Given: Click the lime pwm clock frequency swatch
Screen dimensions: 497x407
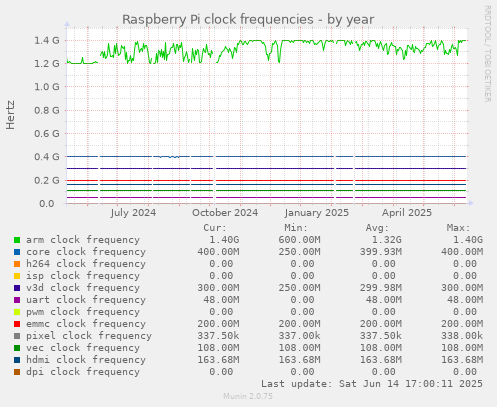Looking at the screenshot, I should pos(17,312).
